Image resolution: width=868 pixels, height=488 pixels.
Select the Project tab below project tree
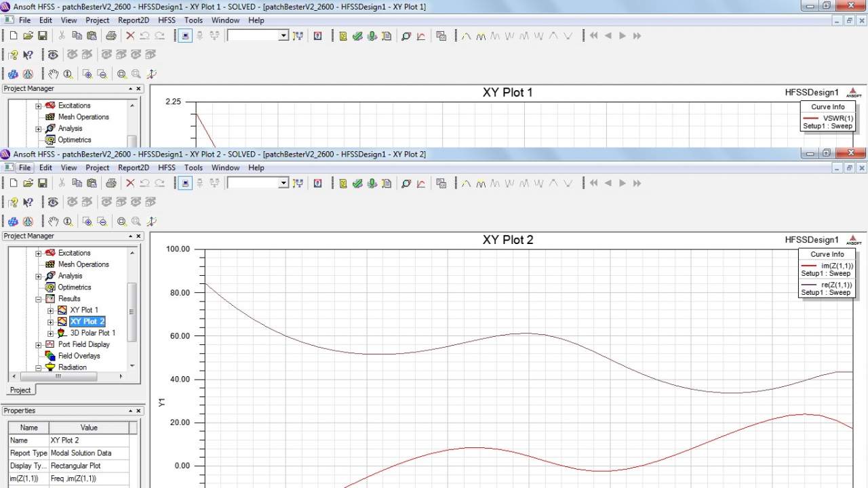point(20,390)
